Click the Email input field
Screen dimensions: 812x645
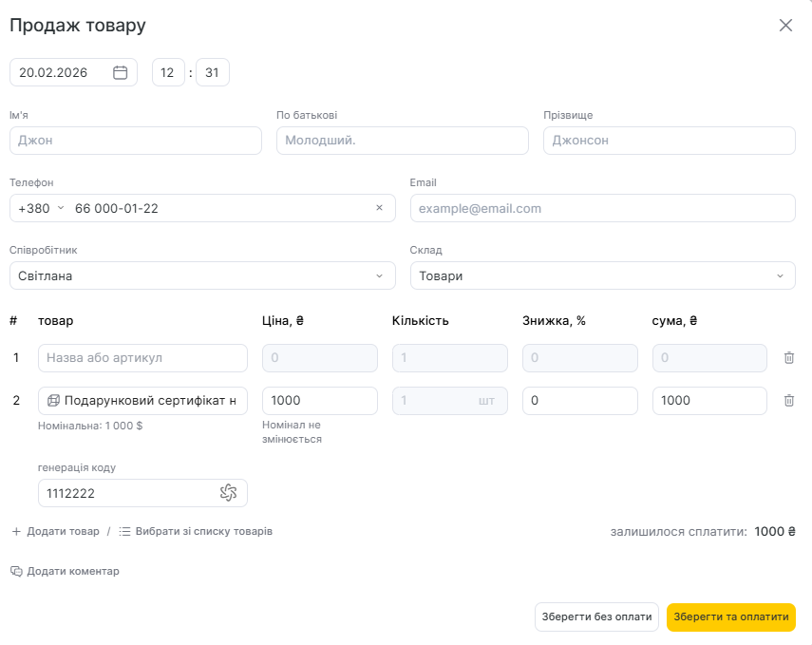tap(602, 208)
